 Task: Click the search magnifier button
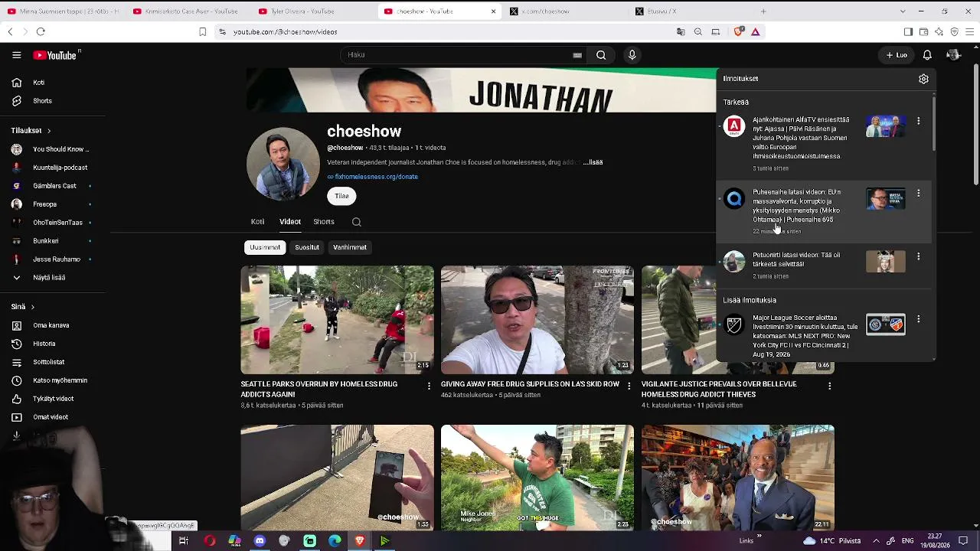601,55
